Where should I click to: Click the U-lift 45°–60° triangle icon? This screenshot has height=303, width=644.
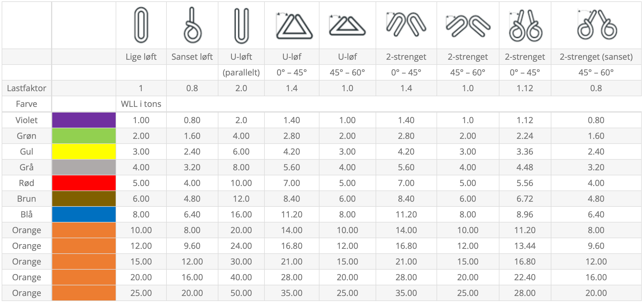(347, 26)
